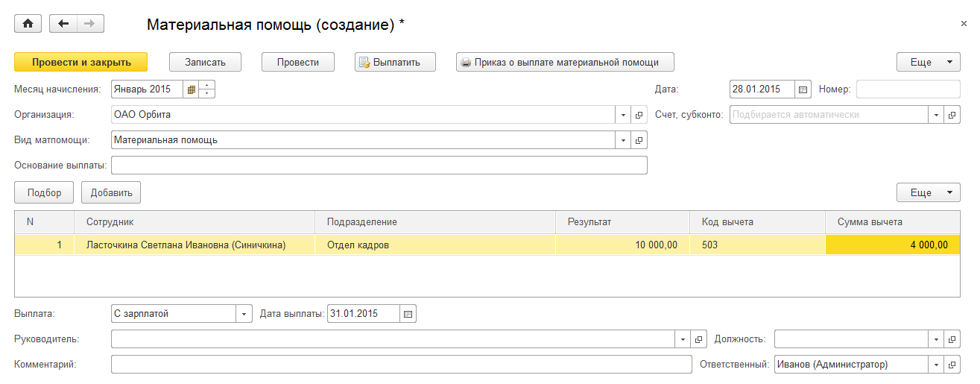Screen dimensions: 980x384
Task: Open the Вид матпомощи item form icon
Action: tap(639, 139)
